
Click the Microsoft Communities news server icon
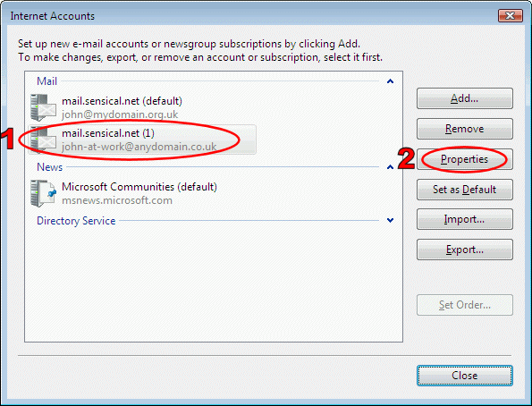[x=43, y=193]
